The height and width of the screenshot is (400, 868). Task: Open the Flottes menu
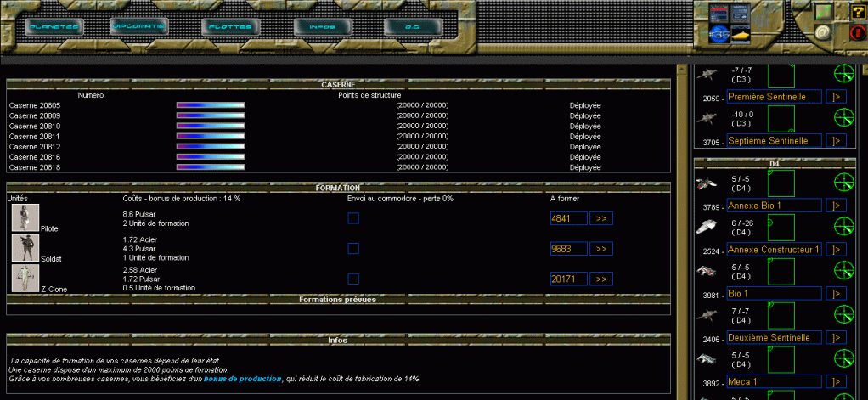[230, 26]
